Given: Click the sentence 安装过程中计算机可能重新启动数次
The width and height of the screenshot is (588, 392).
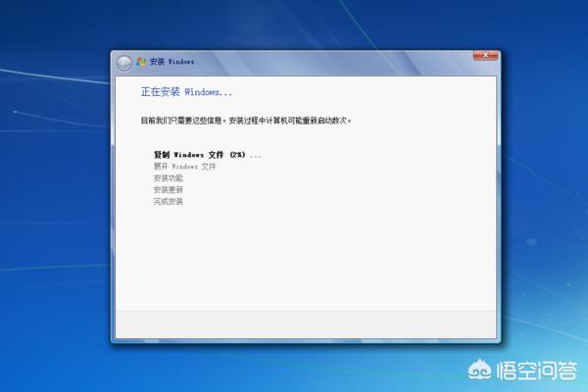Looking at the screenshot, I should pyautogui.click(x=289, y=122).
